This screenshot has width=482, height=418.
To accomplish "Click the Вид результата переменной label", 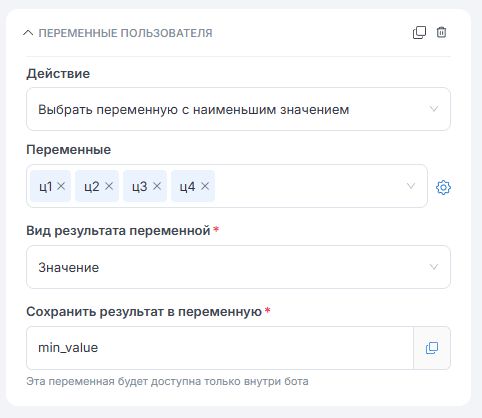I will point(118,231).
